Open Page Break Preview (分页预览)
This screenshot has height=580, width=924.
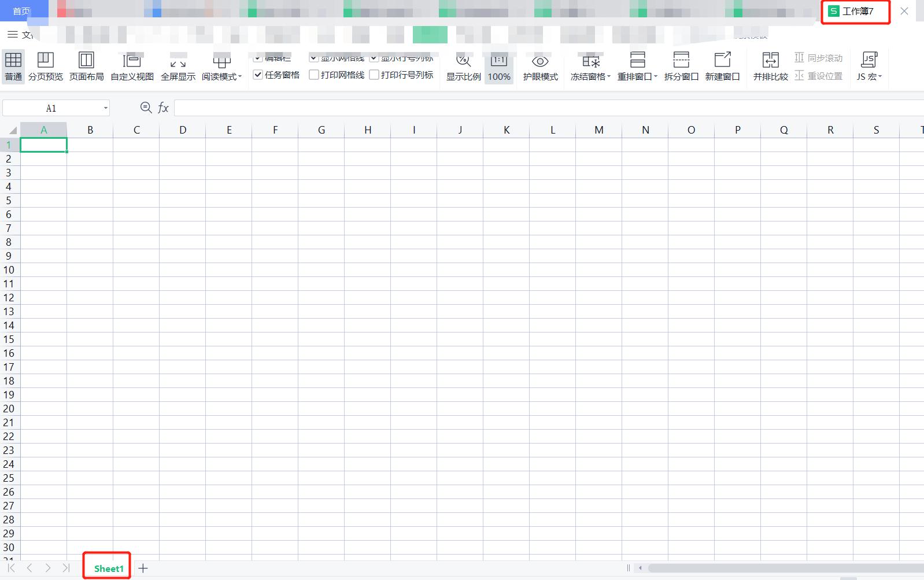pos(46,67)
